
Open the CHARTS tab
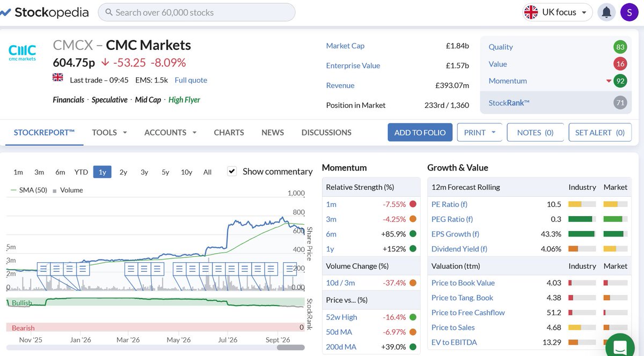229,132
